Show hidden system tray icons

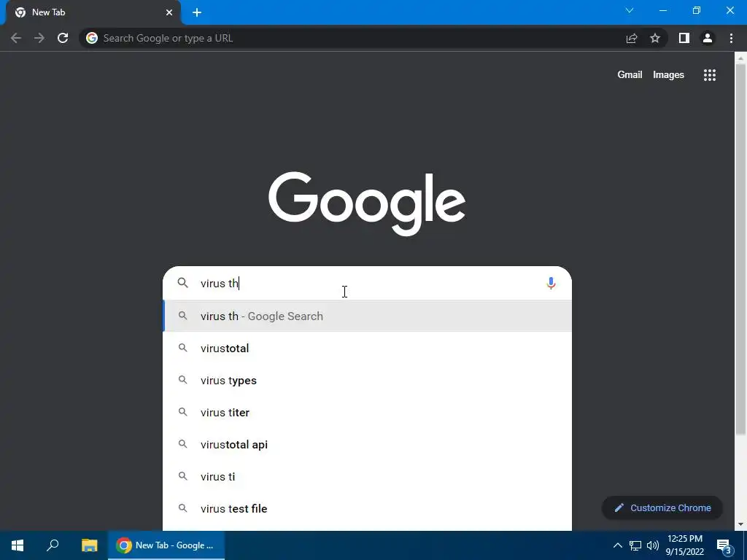point(617,545)
